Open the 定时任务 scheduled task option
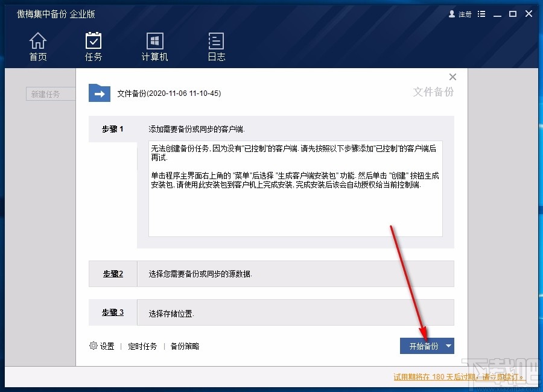Image resolution: width=543 pixels, height=392 pixels. click(142, 346)
